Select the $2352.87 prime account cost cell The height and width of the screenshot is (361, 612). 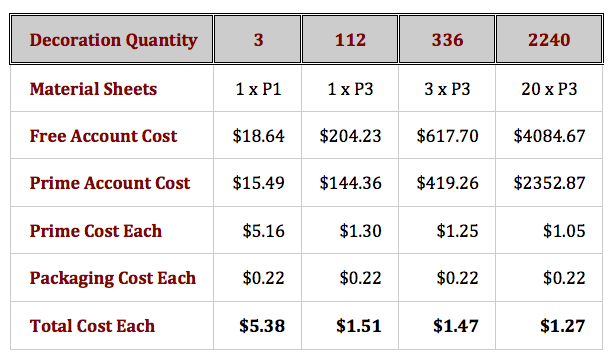(549, 183)
